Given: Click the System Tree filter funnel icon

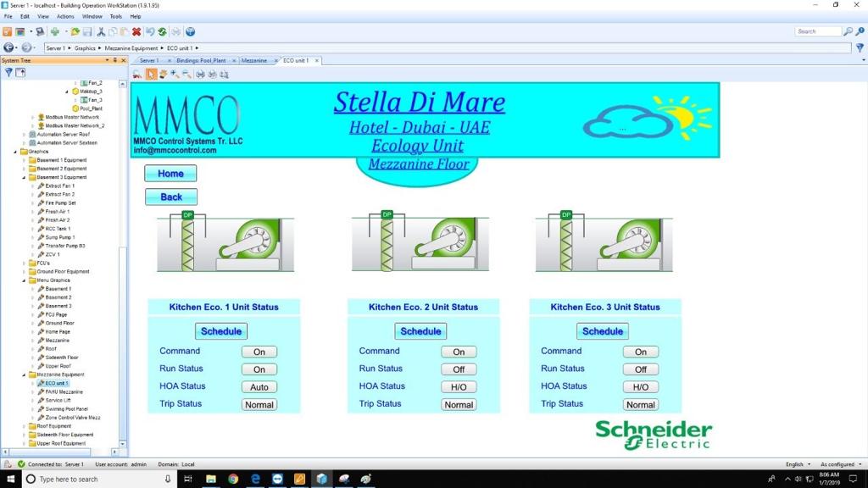Looking at the screenshot, I should click(8, 73).
